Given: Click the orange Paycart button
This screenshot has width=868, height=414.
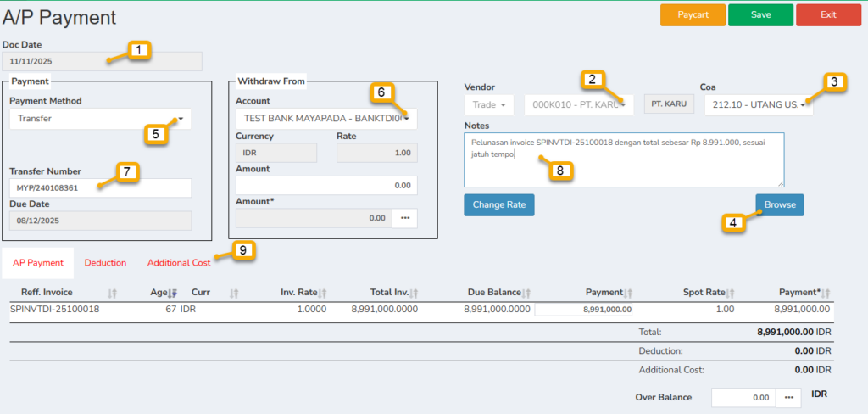Looking at the screenshot, I should [x=693, y=15].
